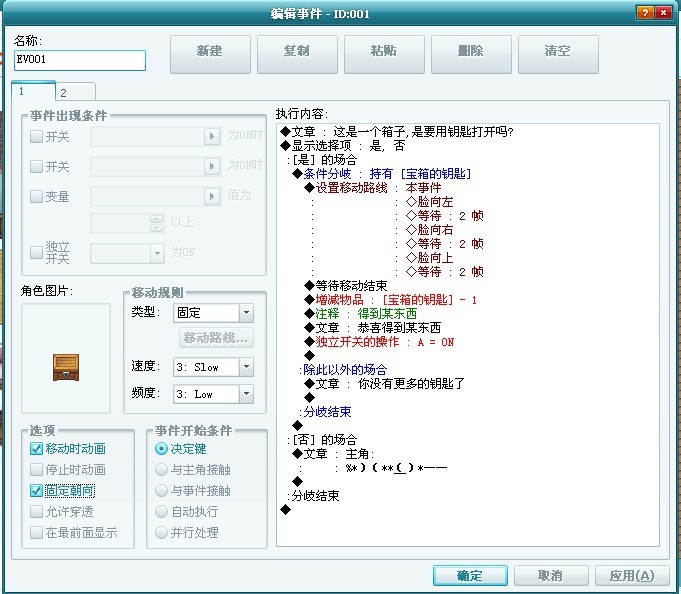
Task: Cancel with the 取消 button
Action: coord(551,575)
